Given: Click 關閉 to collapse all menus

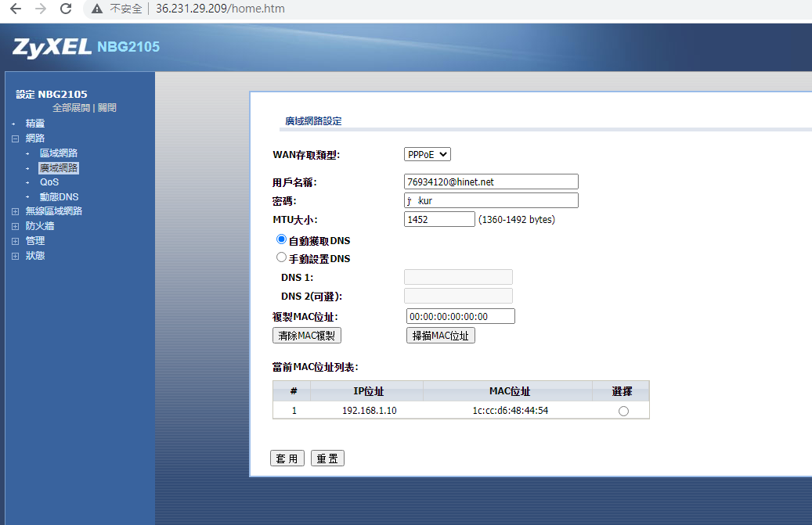Looking at the screenshot, I should 106,108.
